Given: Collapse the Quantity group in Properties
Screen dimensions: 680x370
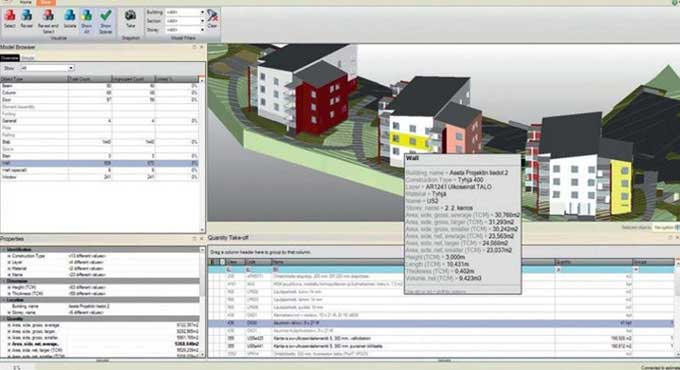Looking at the screenshot, I should click(3, 318).
